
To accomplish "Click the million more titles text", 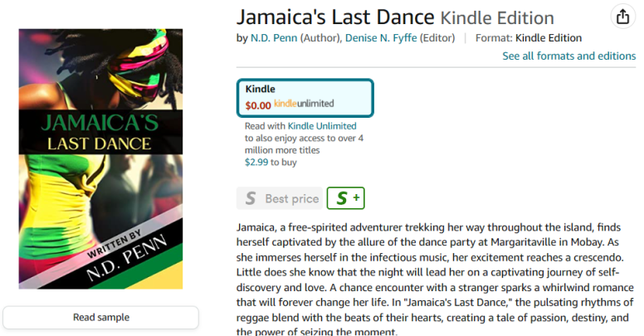I will click(x=282, y=150).
